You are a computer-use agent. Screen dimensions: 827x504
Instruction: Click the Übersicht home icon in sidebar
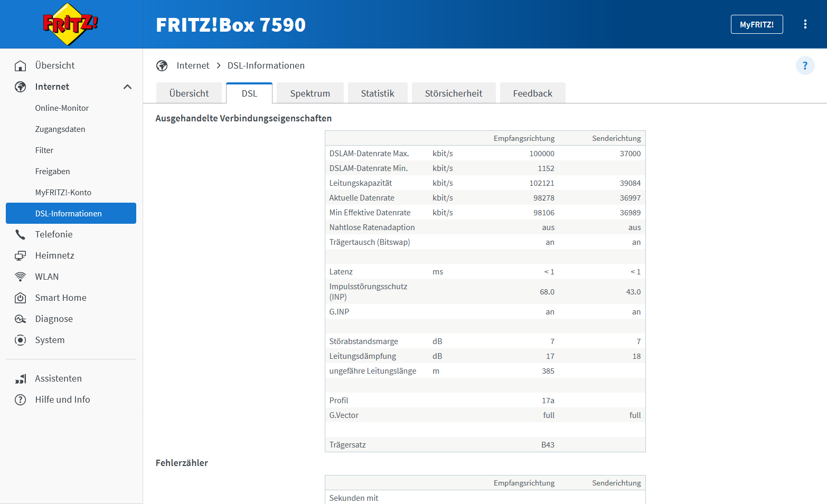pyautogui.click(x=20, y=65)
